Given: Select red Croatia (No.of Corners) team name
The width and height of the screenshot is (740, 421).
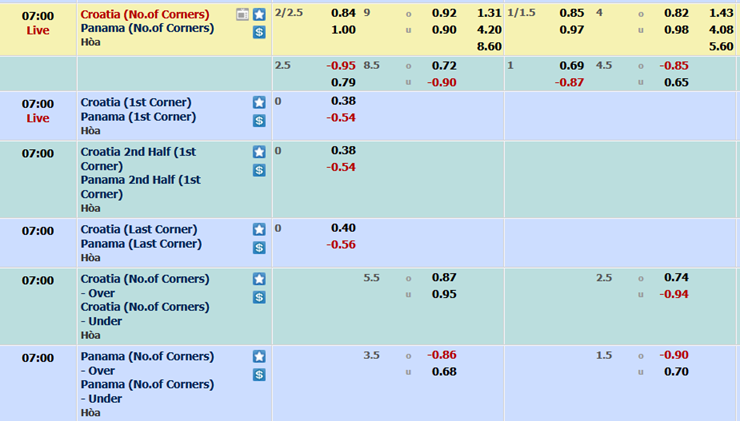Looking at the screenshot, I should (x=145, y=14).
